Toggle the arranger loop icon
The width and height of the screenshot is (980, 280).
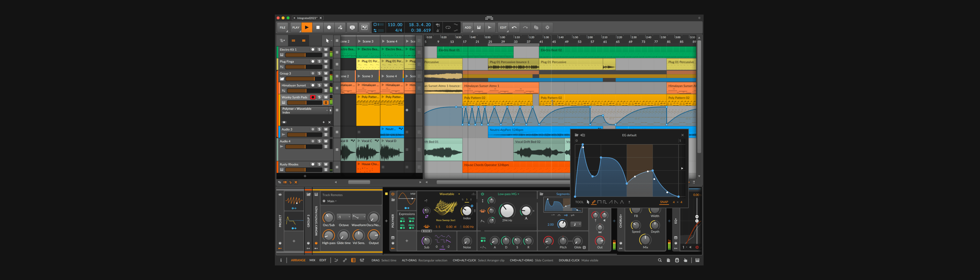click(x=448, y=27)
